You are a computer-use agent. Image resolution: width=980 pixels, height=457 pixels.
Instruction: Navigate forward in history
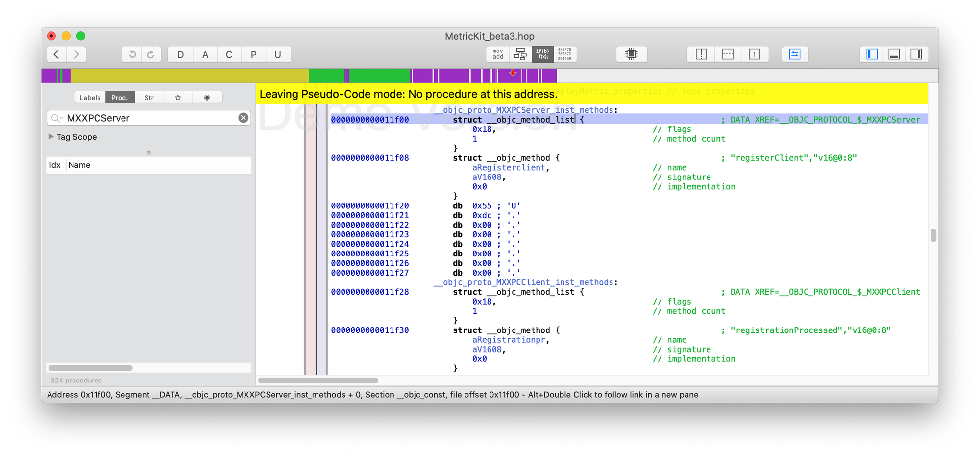click(x=76, y=54)
